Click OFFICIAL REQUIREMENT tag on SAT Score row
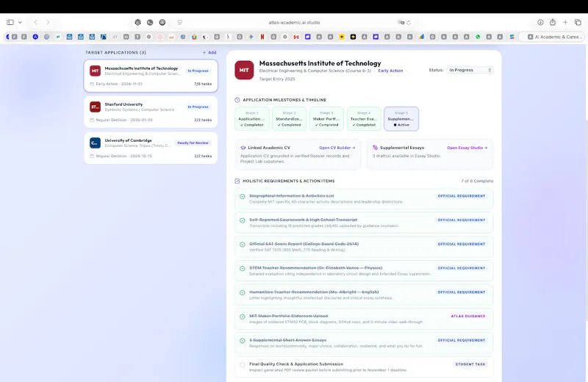Viewport: 588px width, 382px height. point(462,244)
